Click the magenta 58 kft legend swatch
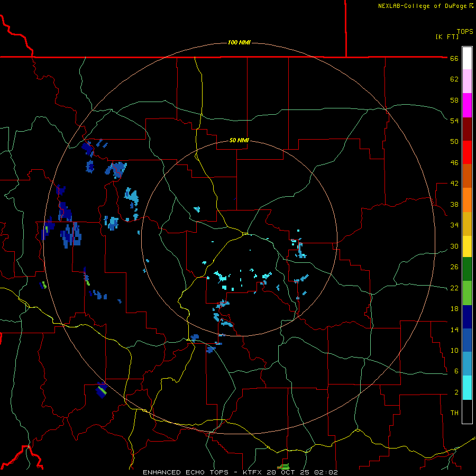 click(467, 105)
